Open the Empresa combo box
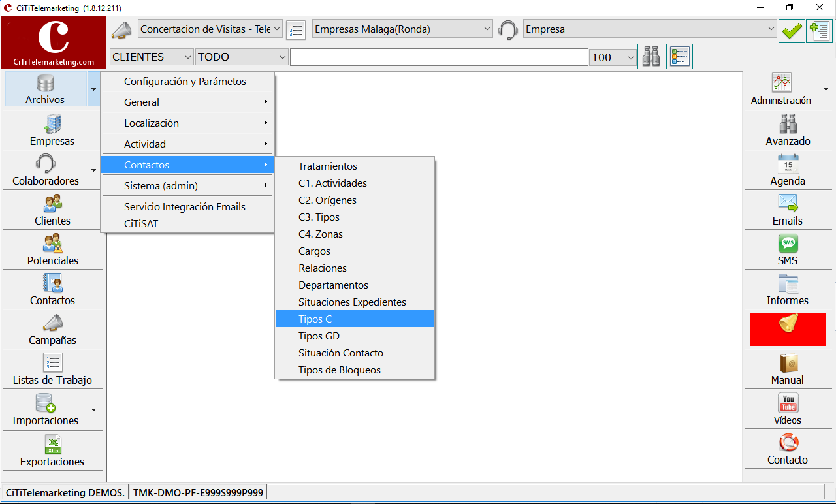Screen dimensions: 836x504 click(x=650, y=29)
